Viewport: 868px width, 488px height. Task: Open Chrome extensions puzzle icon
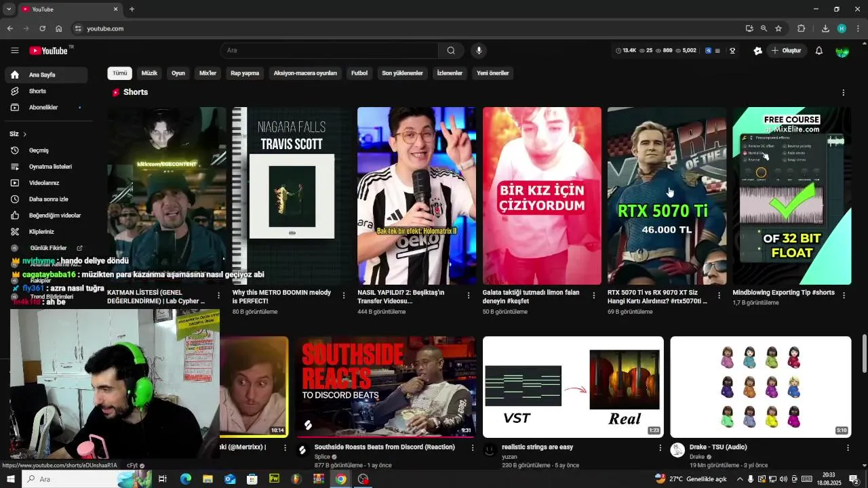[802, 28]
